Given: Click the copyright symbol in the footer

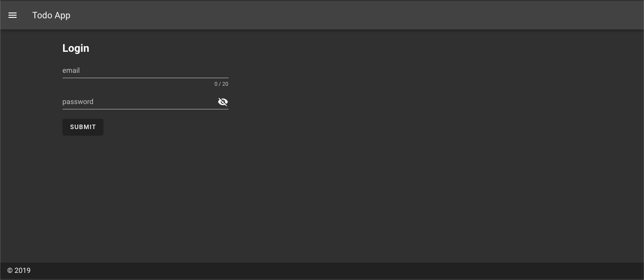Looking at the screenshot, I should (10, 270).
